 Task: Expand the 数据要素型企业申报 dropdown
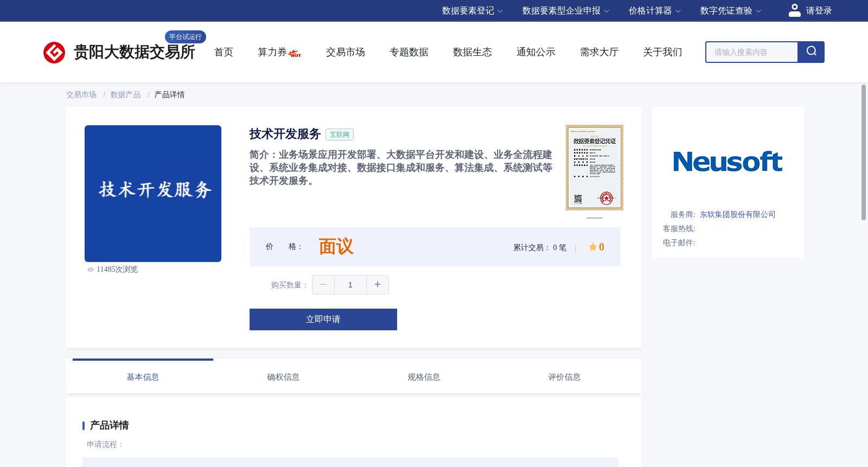(566, 11)
